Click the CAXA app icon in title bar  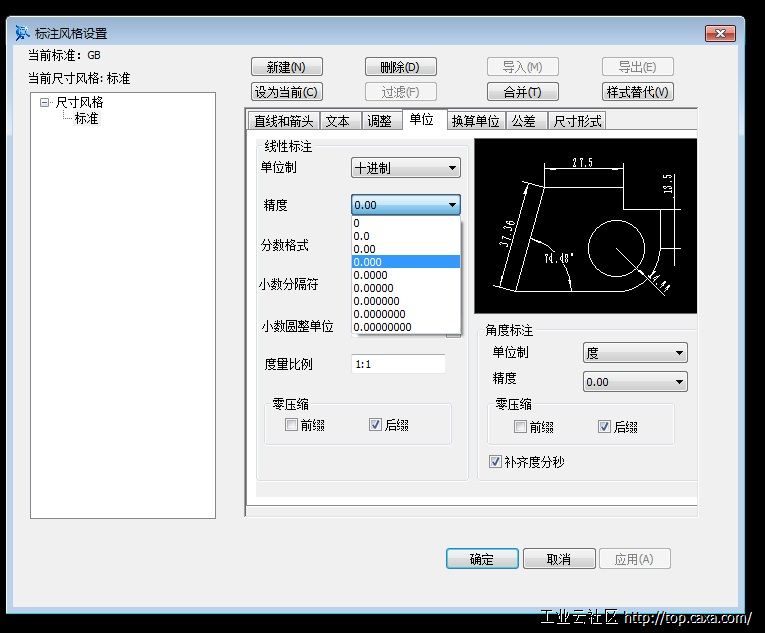click(x=22, y=34)
